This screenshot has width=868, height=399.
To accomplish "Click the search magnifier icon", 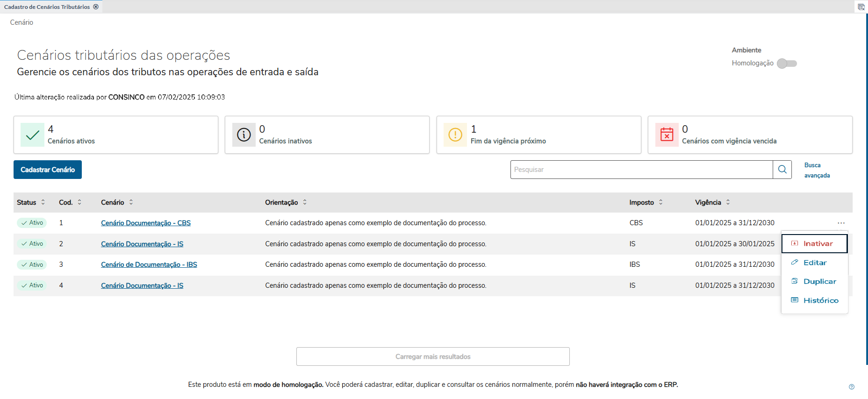I will pos(782,170).
